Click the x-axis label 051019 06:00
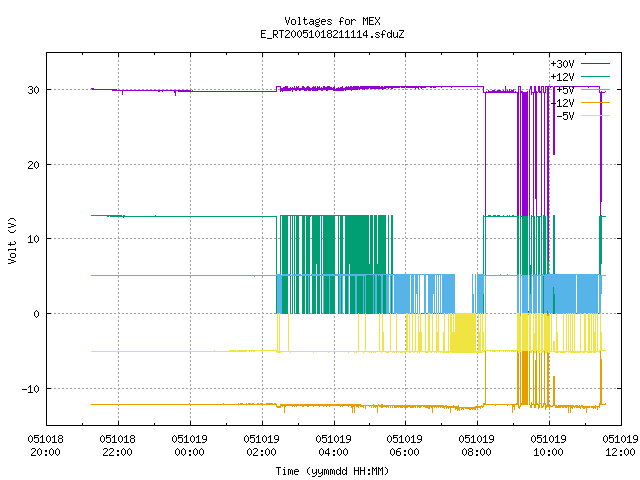 click(x=404, y=446)
